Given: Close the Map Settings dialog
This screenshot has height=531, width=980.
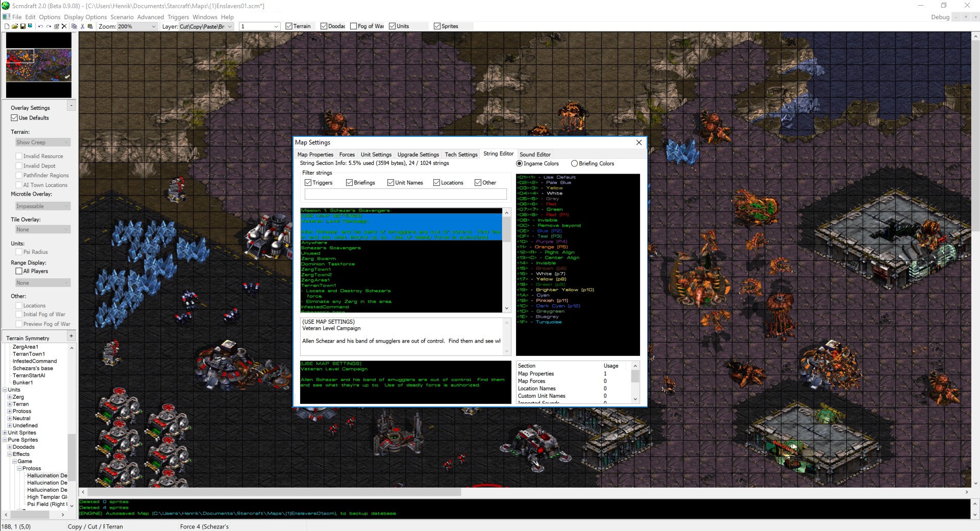Looking at the screenshot, I should coord(639,143).
